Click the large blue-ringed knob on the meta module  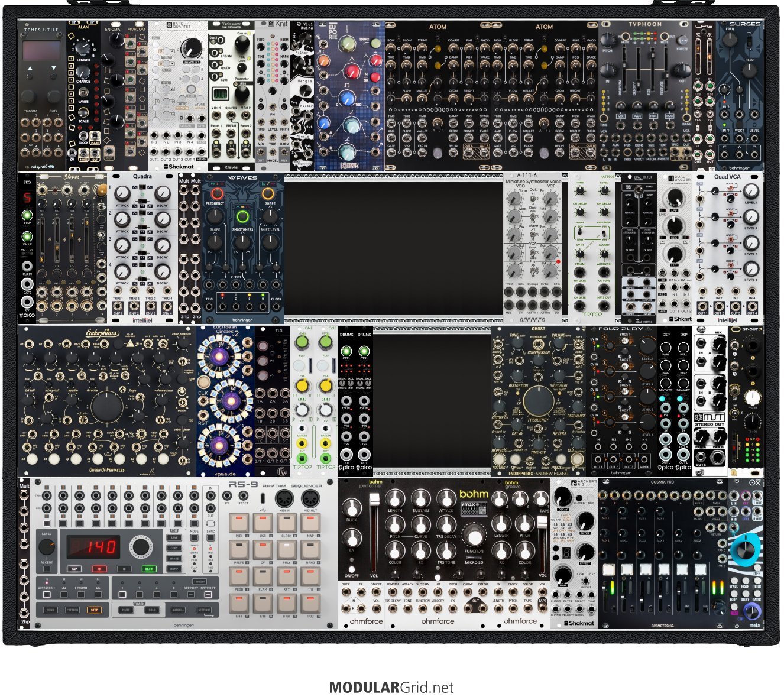click(747, 549)
